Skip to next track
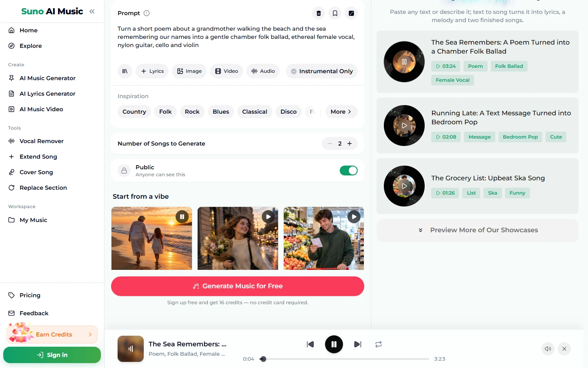 tap(358, 344)
